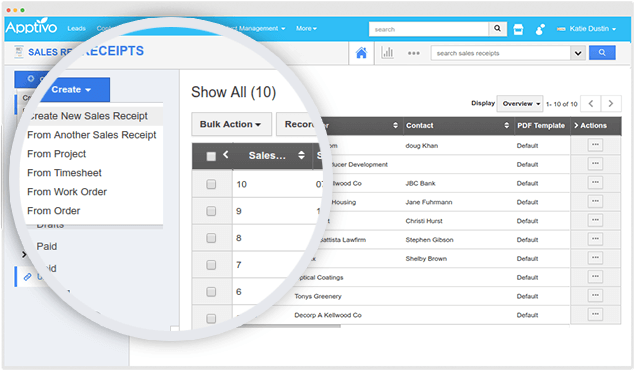Viewport: 635px width, 371px height.
Task: Open the Display Overview dropdown
Action: 520,104
